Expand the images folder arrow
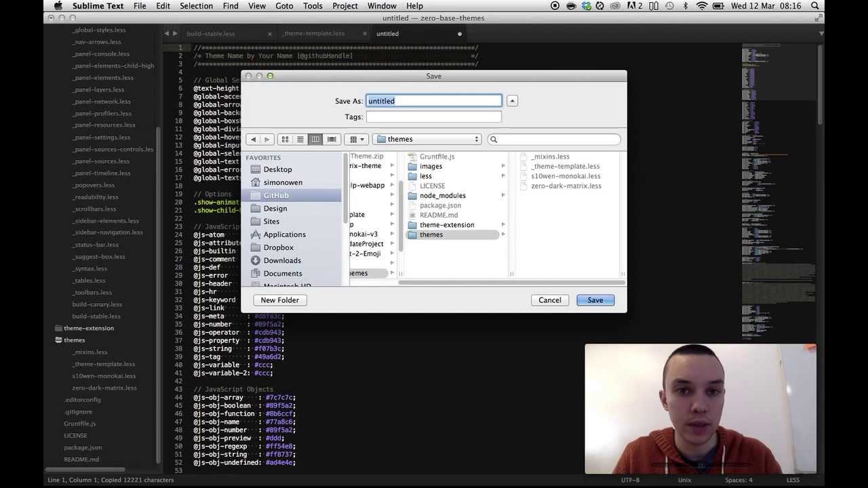 pyautogui.click(x=502, y=166)
